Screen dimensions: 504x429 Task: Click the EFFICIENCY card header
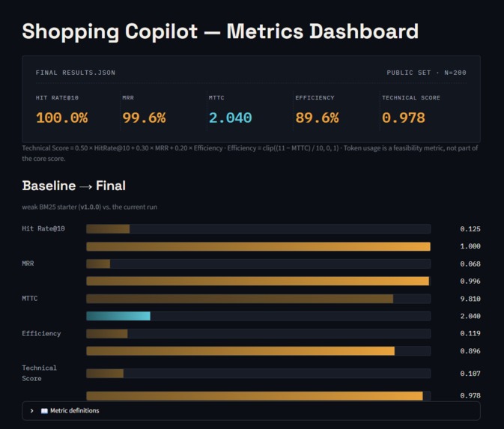315,97
